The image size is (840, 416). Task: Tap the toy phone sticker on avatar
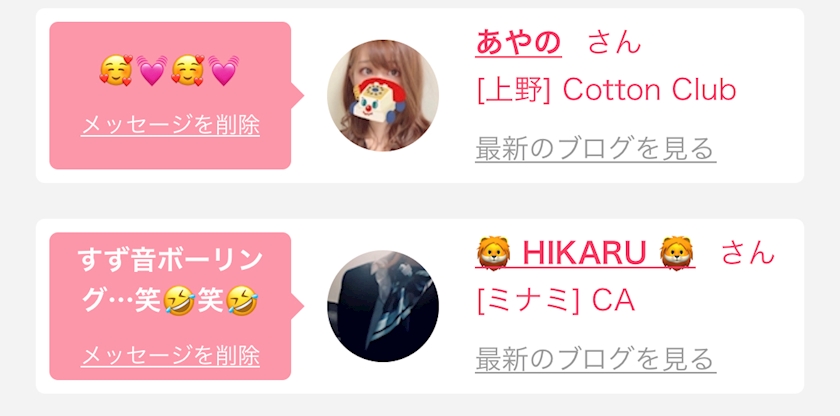[x=374, y=101]
